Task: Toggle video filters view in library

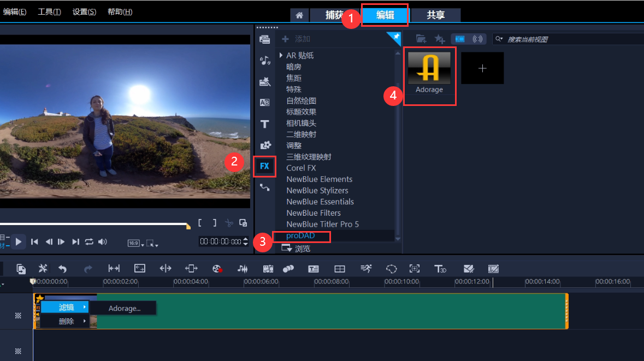Action: (x=460, y=39)
